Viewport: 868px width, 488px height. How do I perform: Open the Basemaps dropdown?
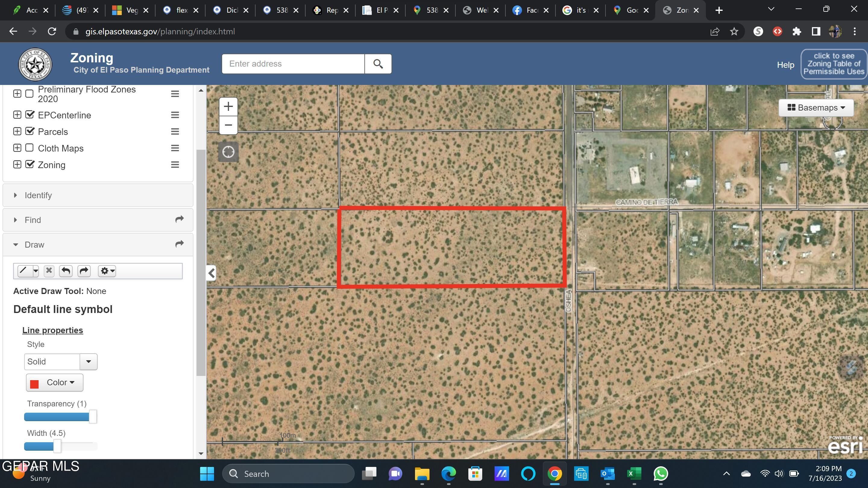[x=816, y=108]
